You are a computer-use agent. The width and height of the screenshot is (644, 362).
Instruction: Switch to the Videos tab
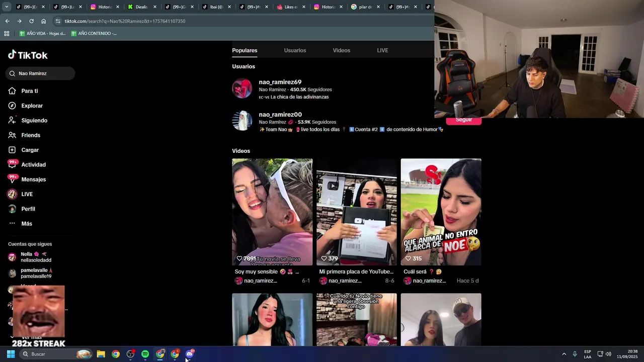tap(342, 50)
